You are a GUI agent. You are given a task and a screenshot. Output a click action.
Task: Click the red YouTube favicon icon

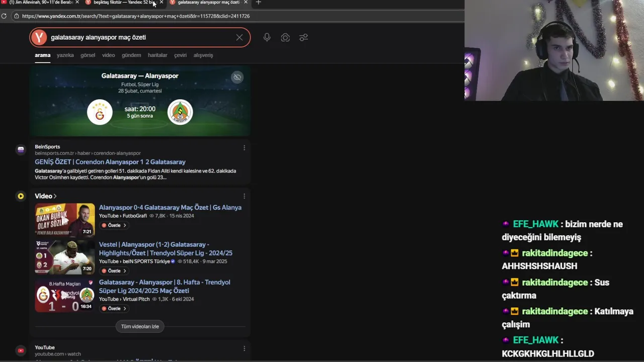pos(21,350)
